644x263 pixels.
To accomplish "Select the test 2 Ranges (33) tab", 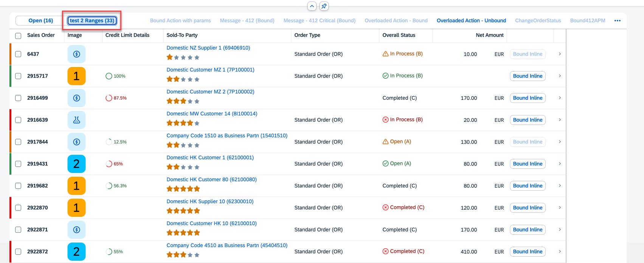I will pos(92,21).
